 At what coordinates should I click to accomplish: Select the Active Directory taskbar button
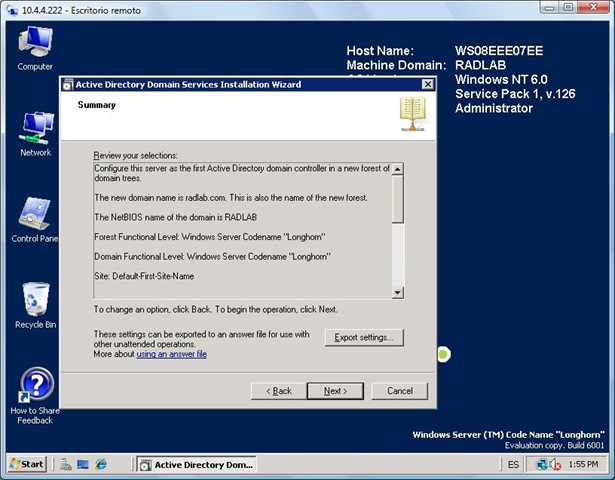pyautogui.click(x=196, y=465)
